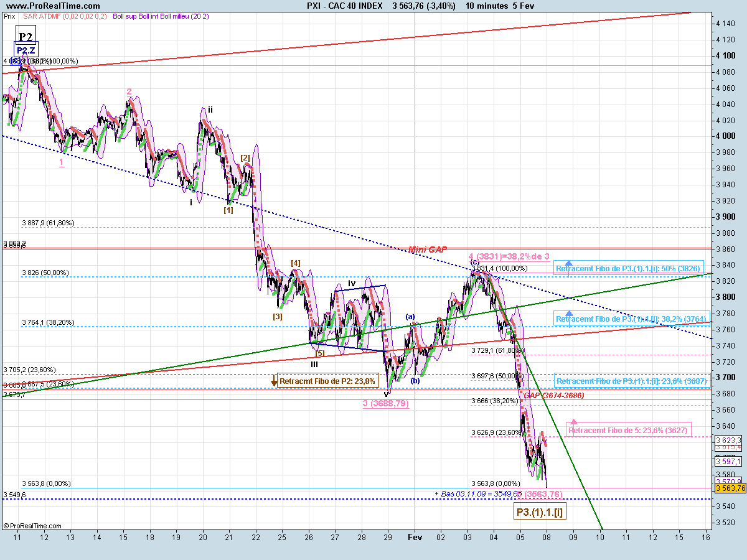Image resolution: width=747 pixels, height=560 pixels.
Task: Click the wave 'ii' label
Action: coord(210,110)
